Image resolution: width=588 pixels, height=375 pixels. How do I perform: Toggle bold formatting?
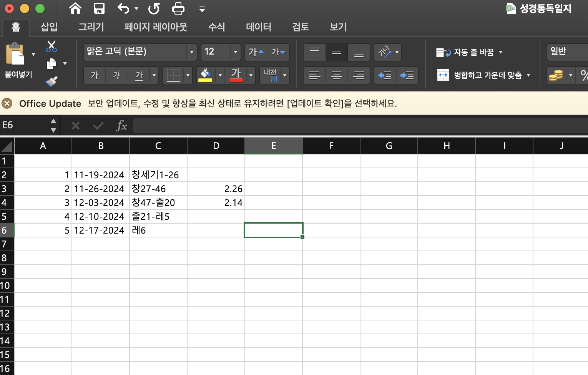[x=95, y=75]
